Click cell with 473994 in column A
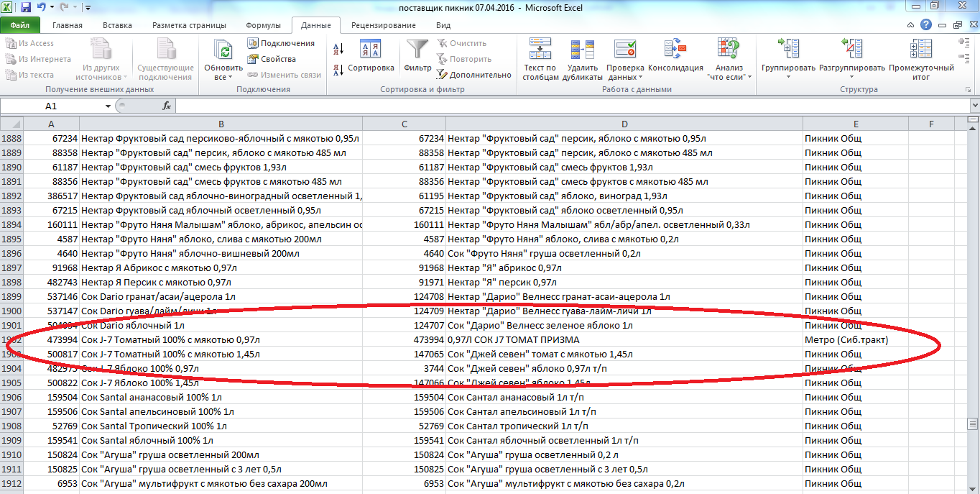The height and width of the screenshot is (494, 980). pos(52,339)
